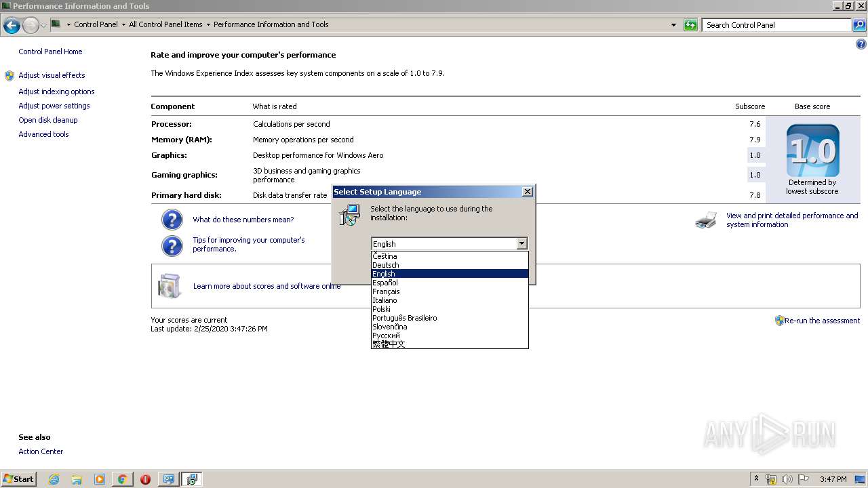
Task: Toggle the language combo box dropdown arrow
Action: tap(521, 243)
